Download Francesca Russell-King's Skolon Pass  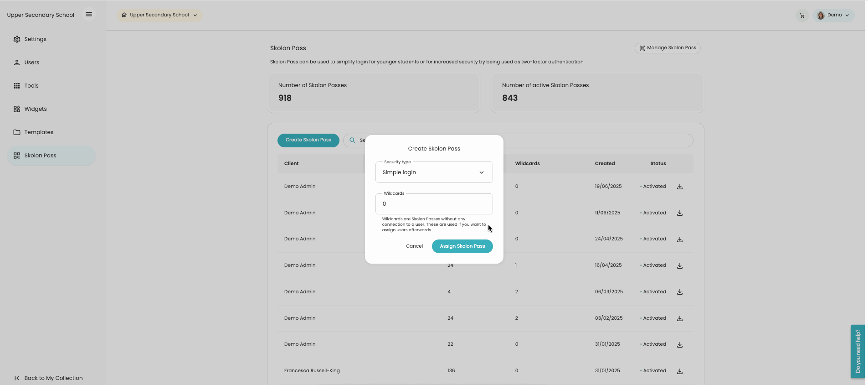tap(679, 371)
